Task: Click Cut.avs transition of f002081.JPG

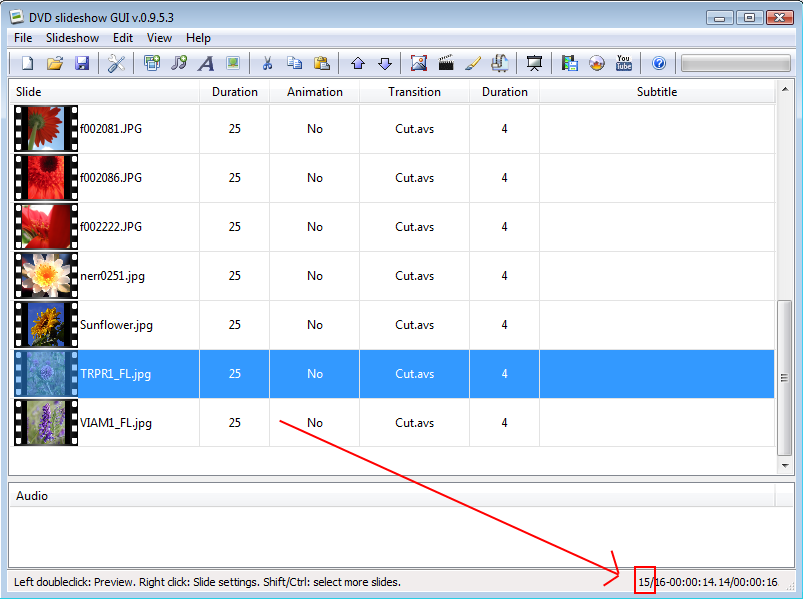Action: click(414, 129)
